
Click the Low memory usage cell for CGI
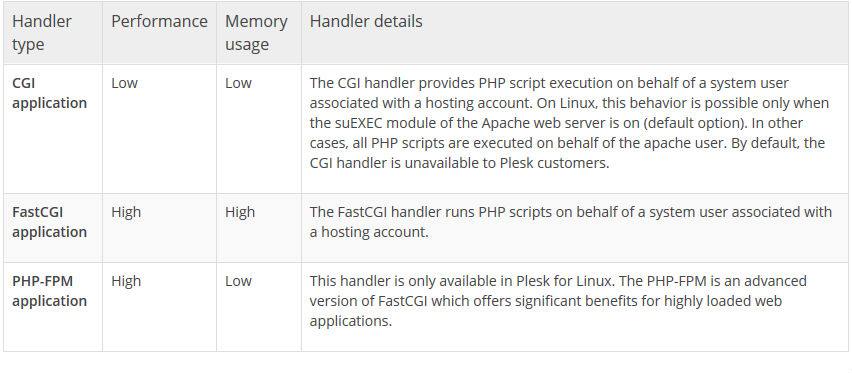pos(239,83)
